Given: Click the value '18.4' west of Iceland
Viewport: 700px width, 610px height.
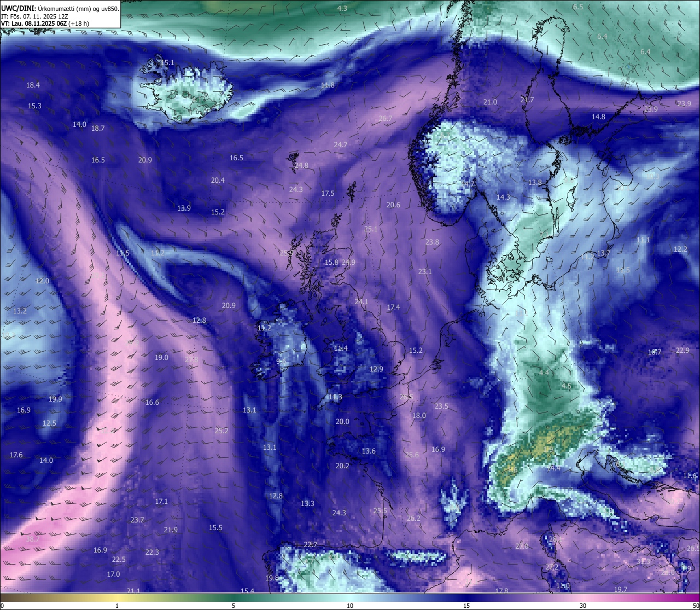Looking at the screenshot, I should [33, 85].
